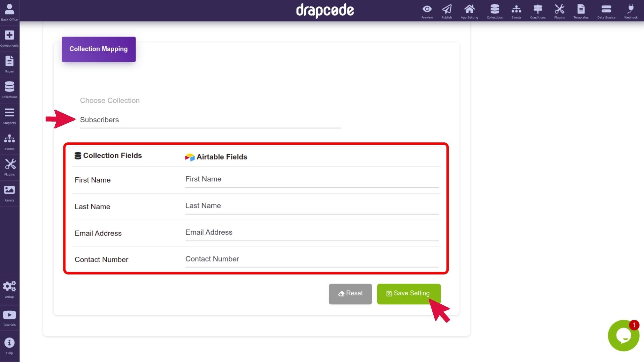Open the Assets library
The width and height of the screenshot is (644, 362).
tap(9, 194)
